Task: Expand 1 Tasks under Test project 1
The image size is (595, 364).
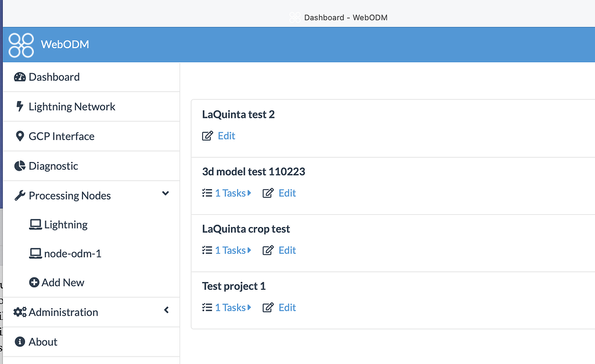Action: (x=232, y=308)
